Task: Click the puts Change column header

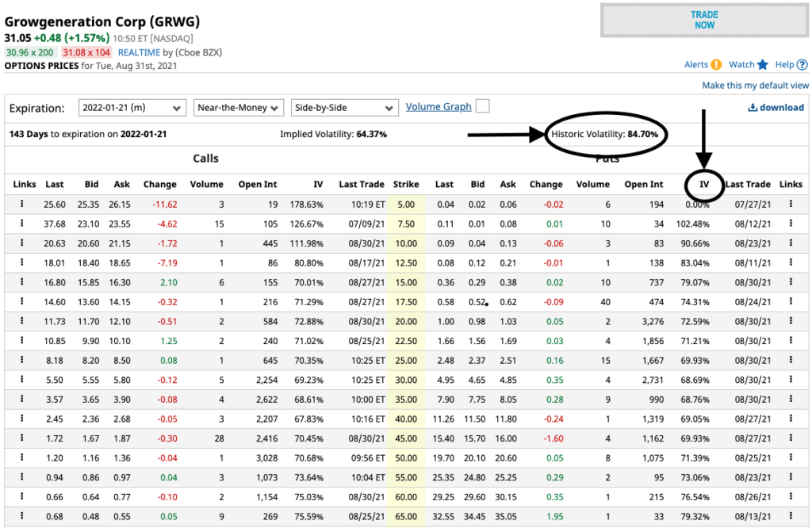Action: click(546, 184)
